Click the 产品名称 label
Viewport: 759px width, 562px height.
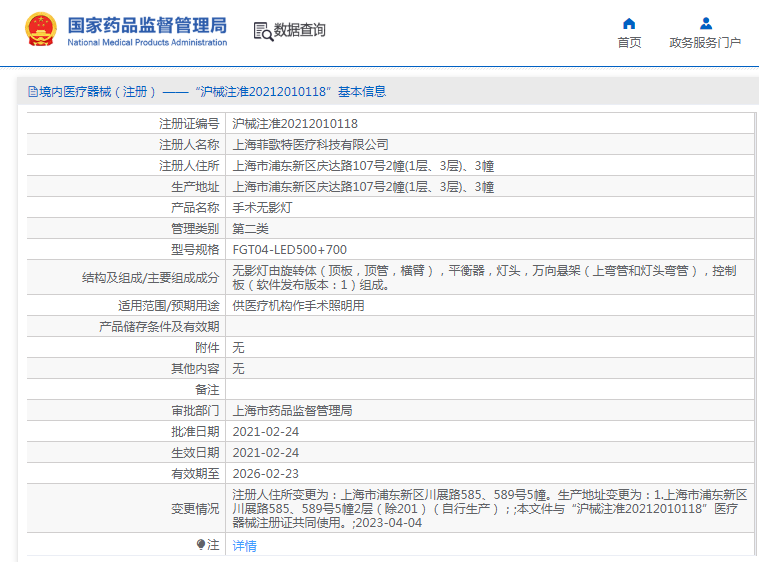pyautogui.click(x=195, y=208)
